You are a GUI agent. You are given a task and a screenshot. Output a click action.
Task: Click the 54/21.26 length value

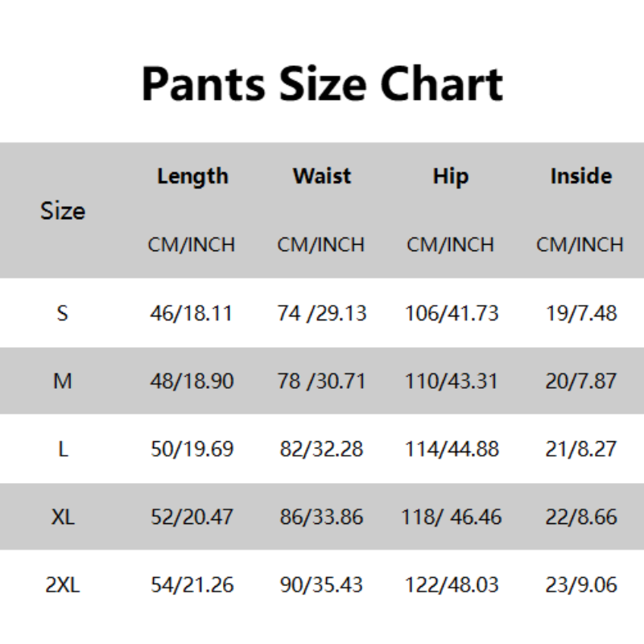192,584
